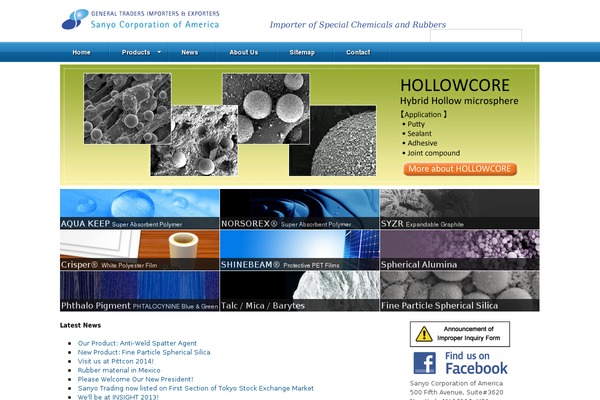
Task: Open the NORSOREX product tile
Action: point(300,209)
